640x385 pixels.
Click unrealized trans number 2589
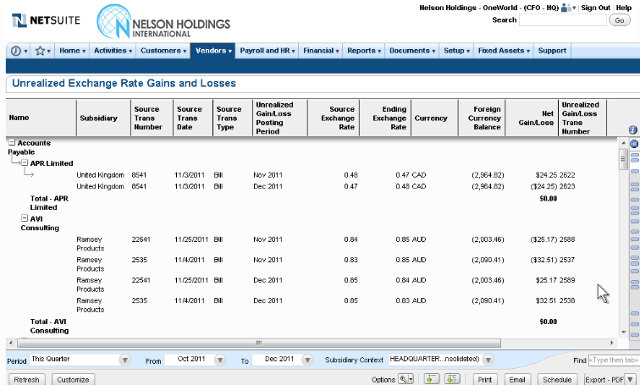tap(567, 280)
